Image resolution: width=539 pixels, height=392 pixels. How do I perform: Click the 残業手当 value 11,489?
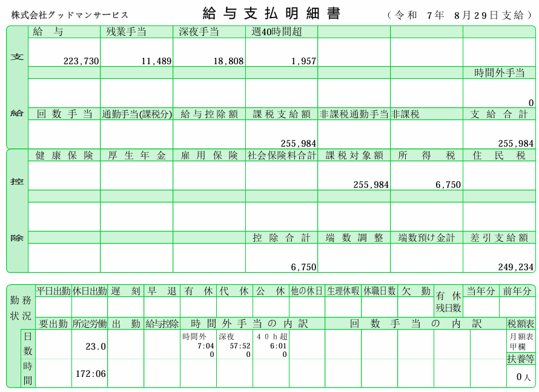[x=156, y=61]
